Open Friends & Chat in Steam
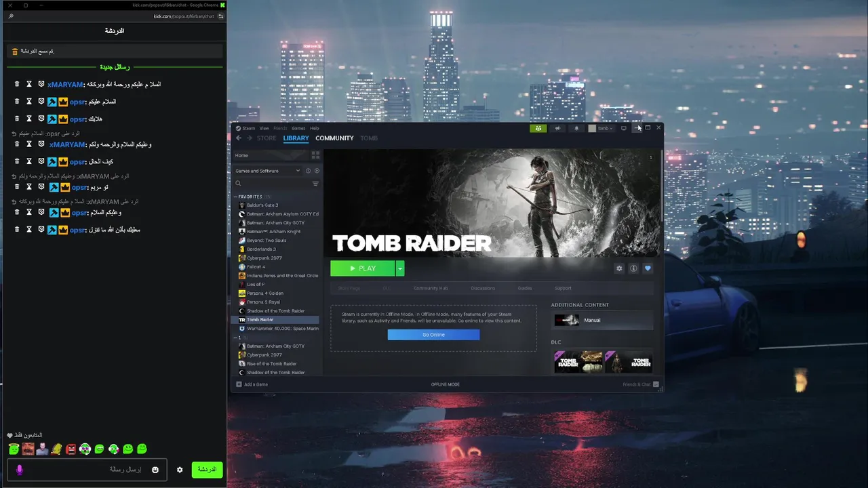This screenshot has width=868, height=488. (641, 384)
